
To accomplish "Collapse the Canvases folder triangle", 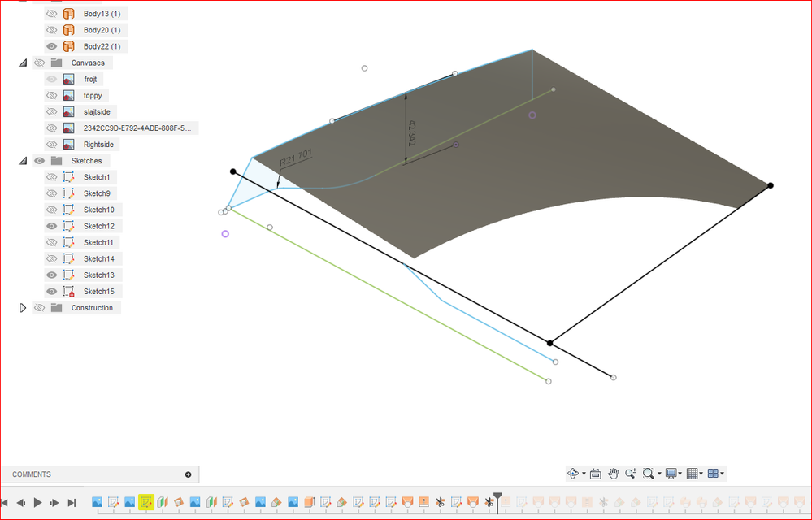I will tap(22, 63).
